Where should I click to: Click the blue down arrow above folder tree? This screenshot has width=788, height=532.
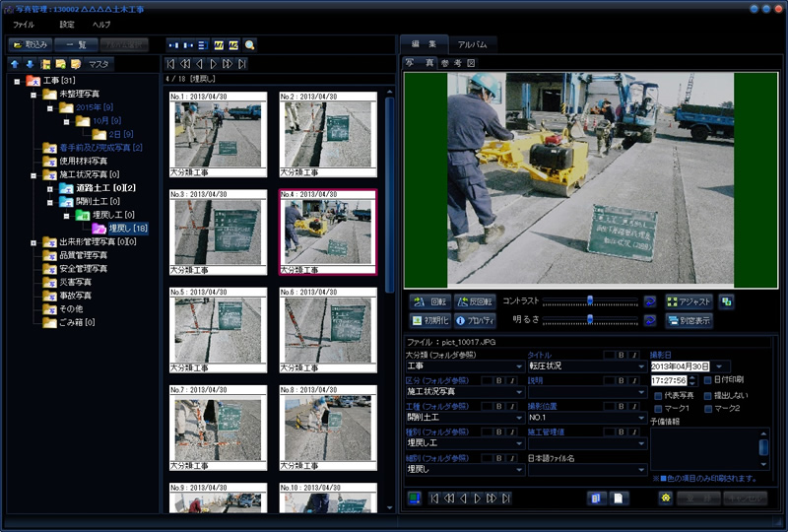[x=29, y=64]
